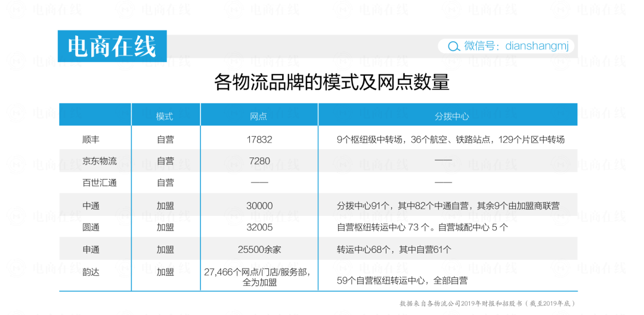Click the 自营枢纽转运中心 73 个 text
This screenshot has width=644, height=315.
pos(423,227)
